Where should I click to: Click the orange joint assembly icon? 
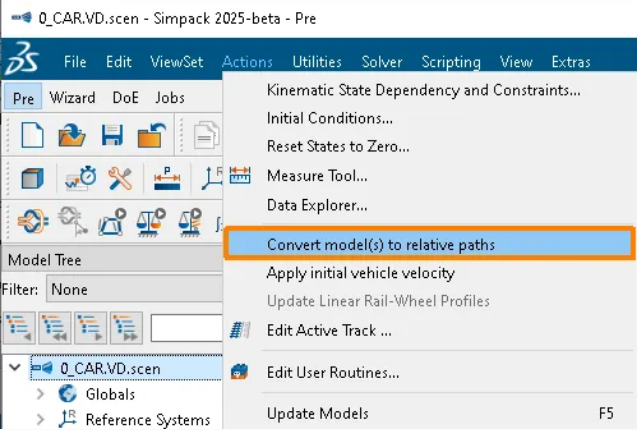(33, 222)
